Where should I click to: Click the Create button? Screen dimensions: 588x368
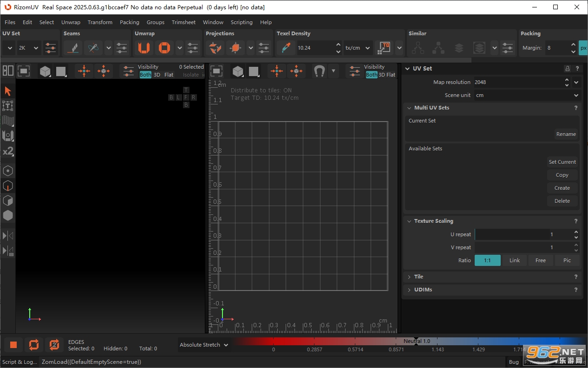point(562,188)
